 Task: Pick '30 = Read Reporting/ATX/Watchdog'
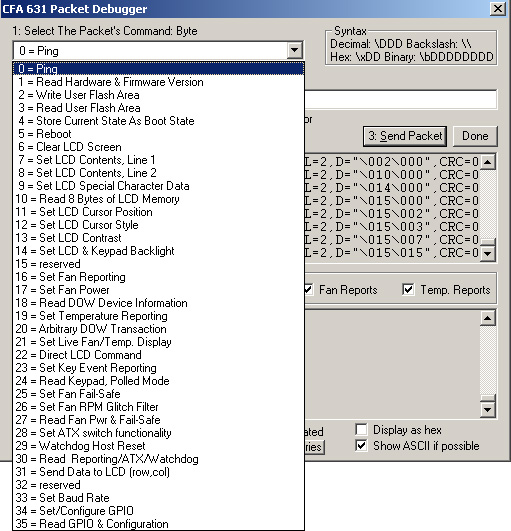158,459
